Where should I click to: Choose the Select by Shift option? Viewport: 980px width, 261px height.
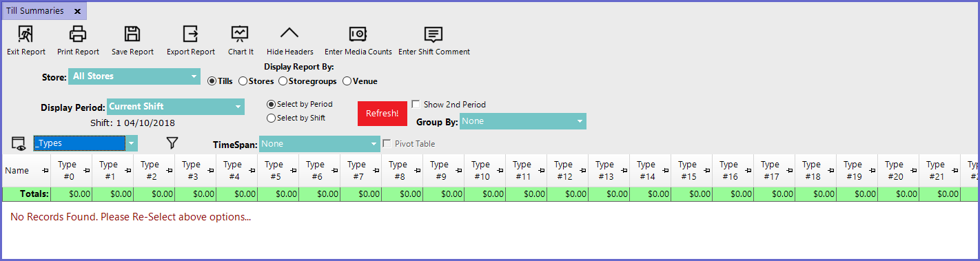click(x=271, y=118)
